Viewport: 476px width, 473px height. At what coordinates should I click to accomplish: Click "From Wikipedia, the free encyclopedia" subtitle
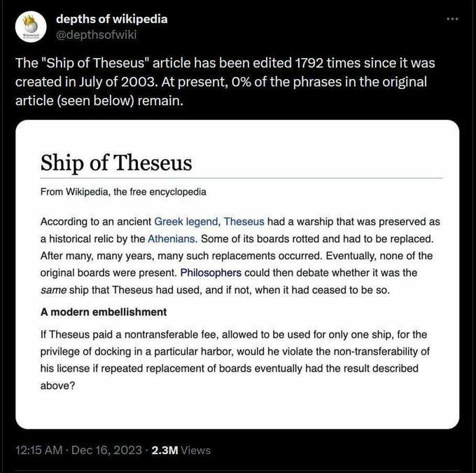click(x=123, y=191)
